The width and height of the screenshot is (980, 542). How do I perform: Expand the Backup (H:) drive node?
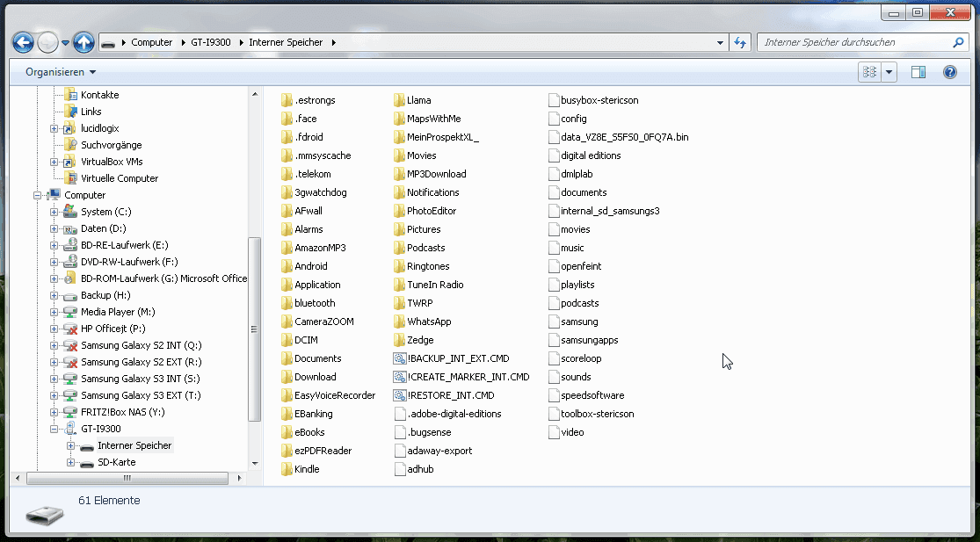tap(54, 295)
